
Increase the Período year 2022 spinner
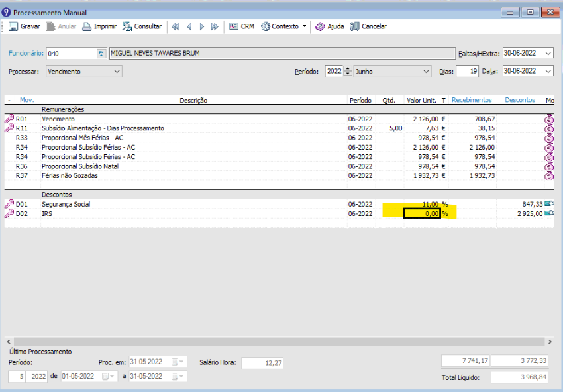348,69
